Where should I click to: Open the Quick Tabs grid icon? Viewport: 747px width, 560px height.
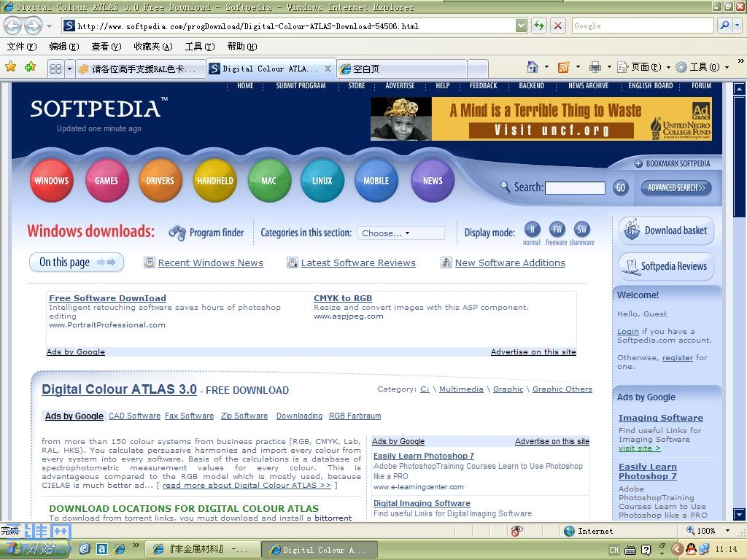[x=55, y=69]
